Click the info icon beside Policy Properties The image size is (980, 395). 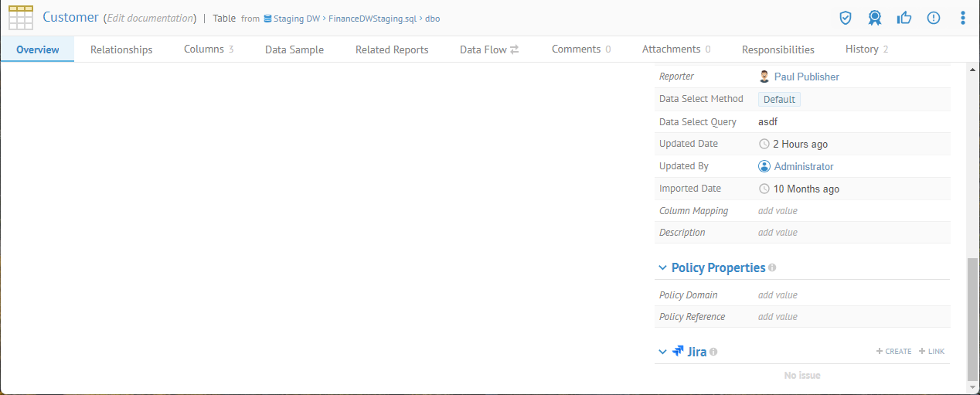[772, 267]
